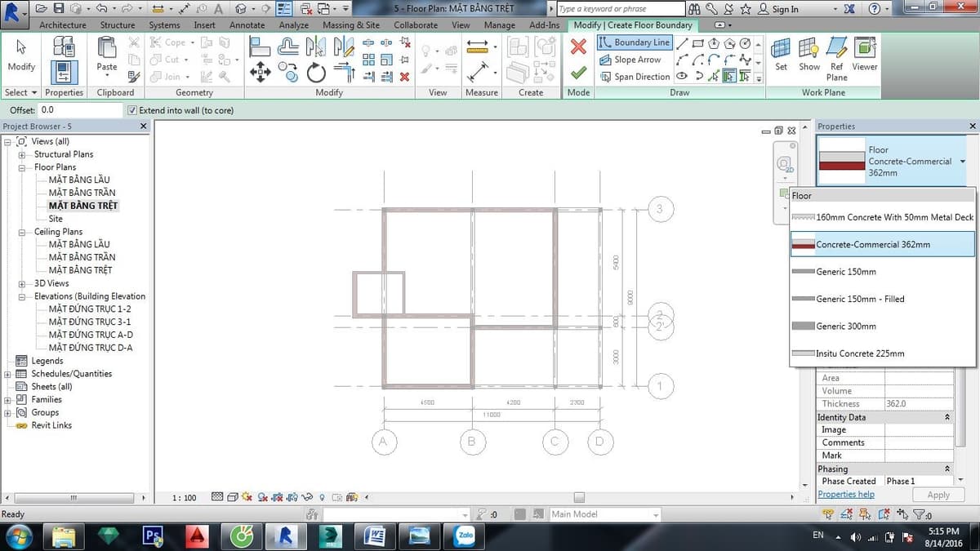Select the Ellipse draw tool
The width and height of the screenshot is (980, 551).
681,77
